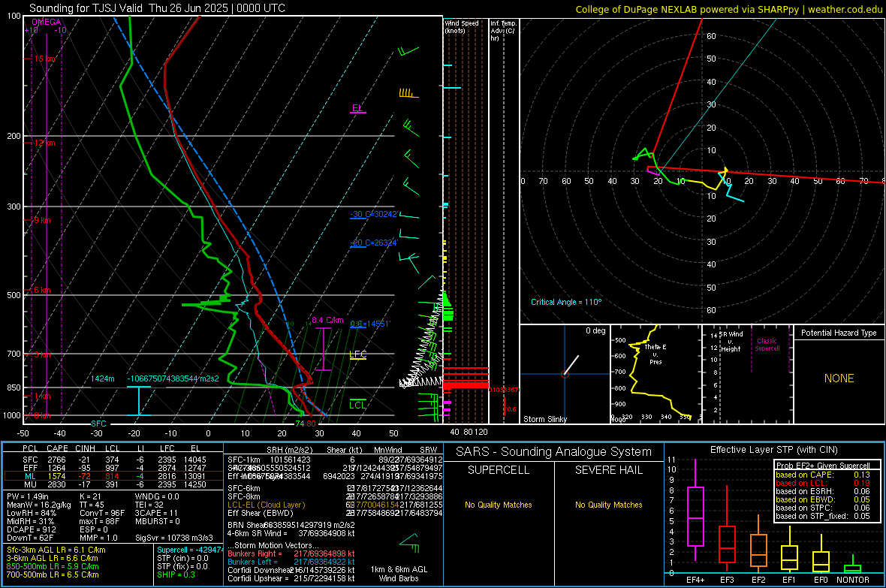Image resolution: width=886 pixels, height=588 pixels.
Task: Click the SHIP = 0.3 value
Action: (175, 574)
